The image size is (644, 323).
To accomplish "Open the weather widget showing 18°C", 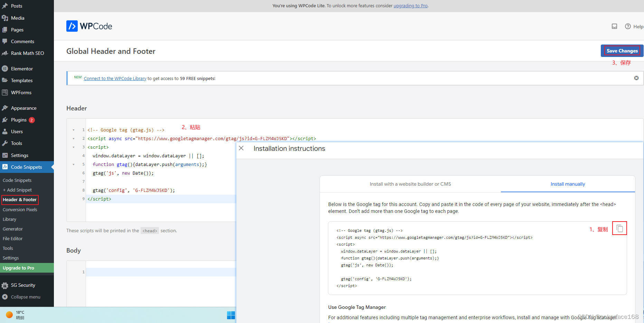I will point(16,315).
